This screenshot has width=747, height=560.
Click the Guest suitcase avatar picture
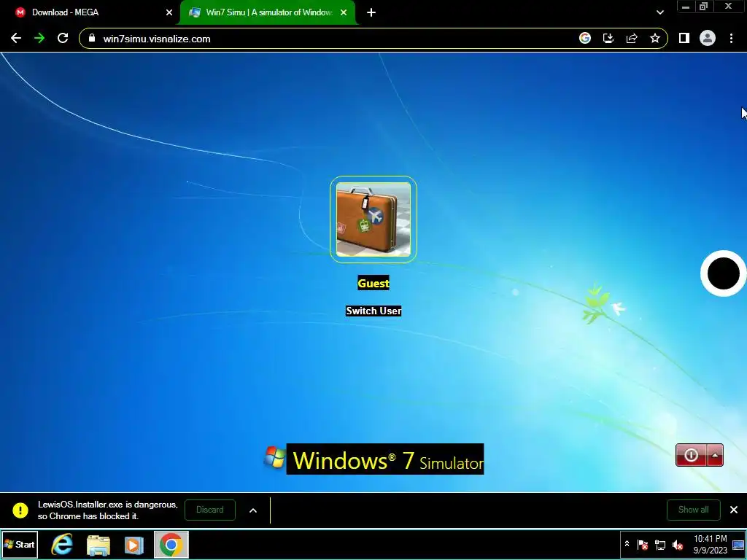click(x=373, y=219)
